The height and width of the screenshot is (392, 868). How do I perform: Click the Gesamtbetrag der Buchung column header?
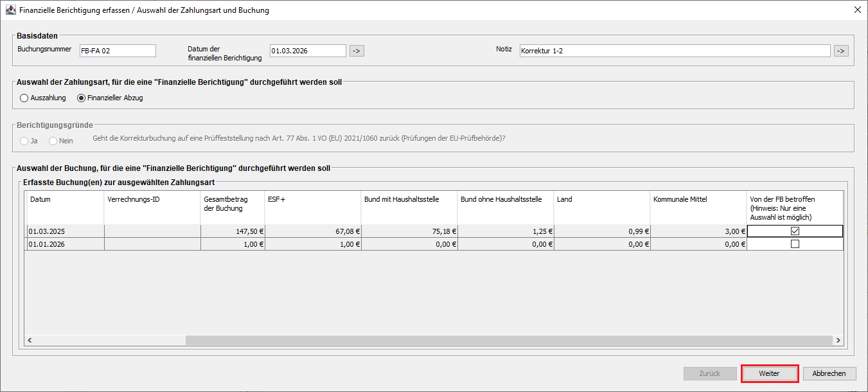coord(232,203)
